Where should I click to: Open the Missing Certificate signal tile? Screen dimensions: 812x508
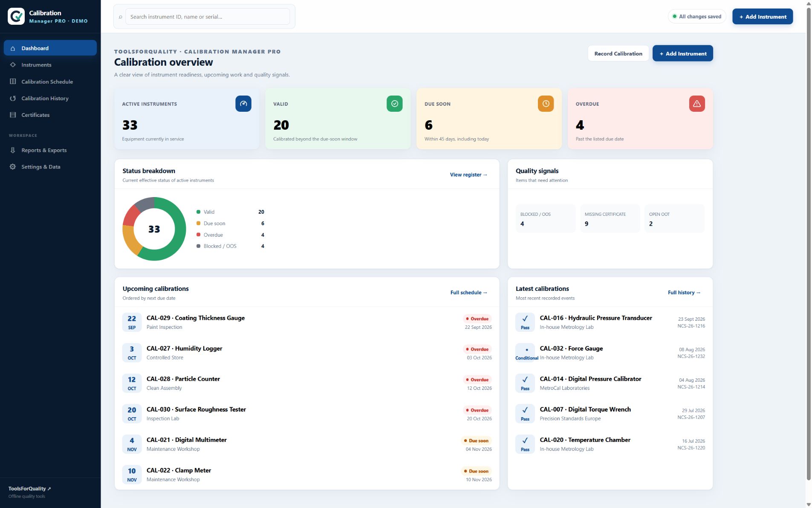610,219
